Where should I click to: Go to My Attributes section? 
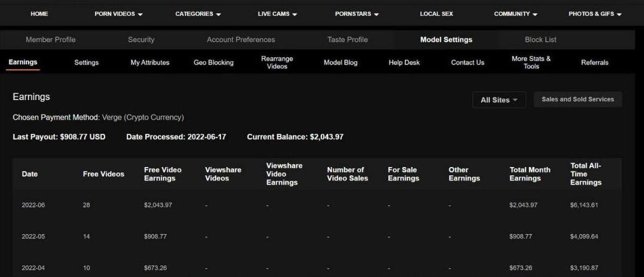pyautogui.click(x=150, y=63)
